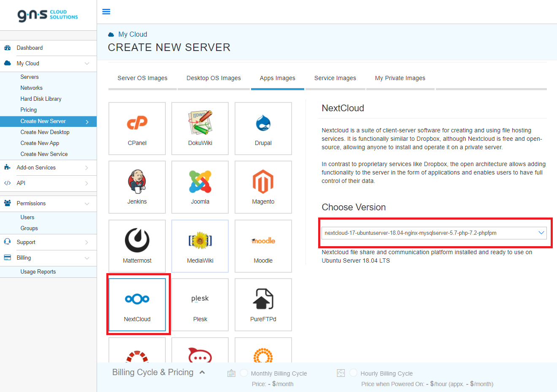Select the Moodle app image

click(263, 246)
